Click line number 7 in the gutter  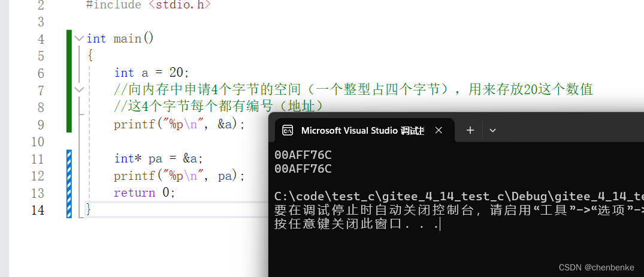point(41,90)
